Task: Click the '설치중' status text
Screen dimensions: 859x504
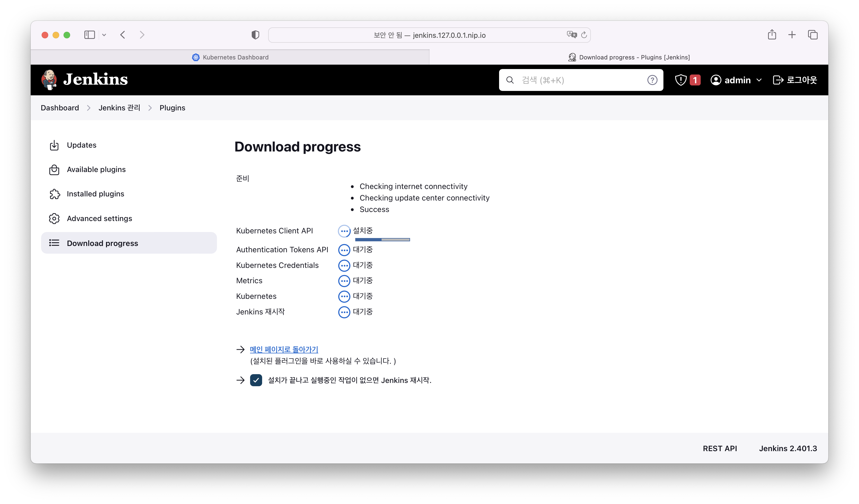Action: pos(363,231)
